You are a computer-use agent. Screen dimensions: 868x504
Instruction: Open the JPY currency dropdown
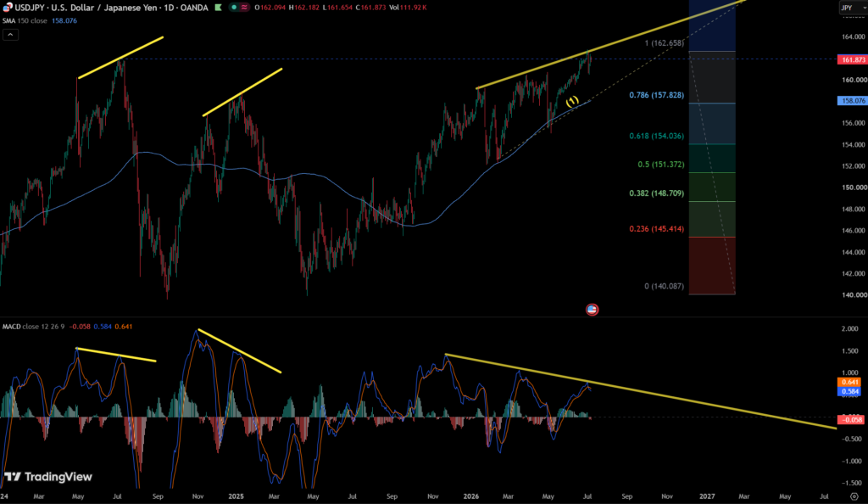click(x=852, y=7)
